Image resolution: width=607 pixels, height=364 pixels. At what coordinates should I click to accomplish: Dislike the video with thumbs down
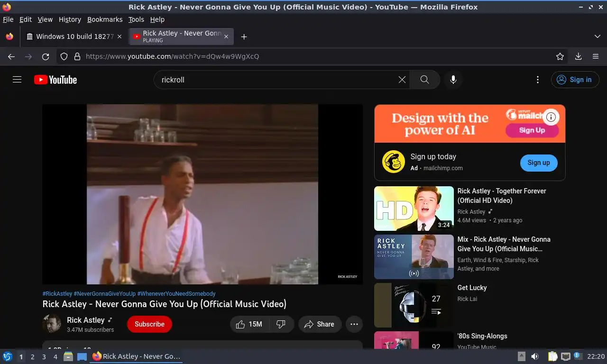tap(281, 324)
